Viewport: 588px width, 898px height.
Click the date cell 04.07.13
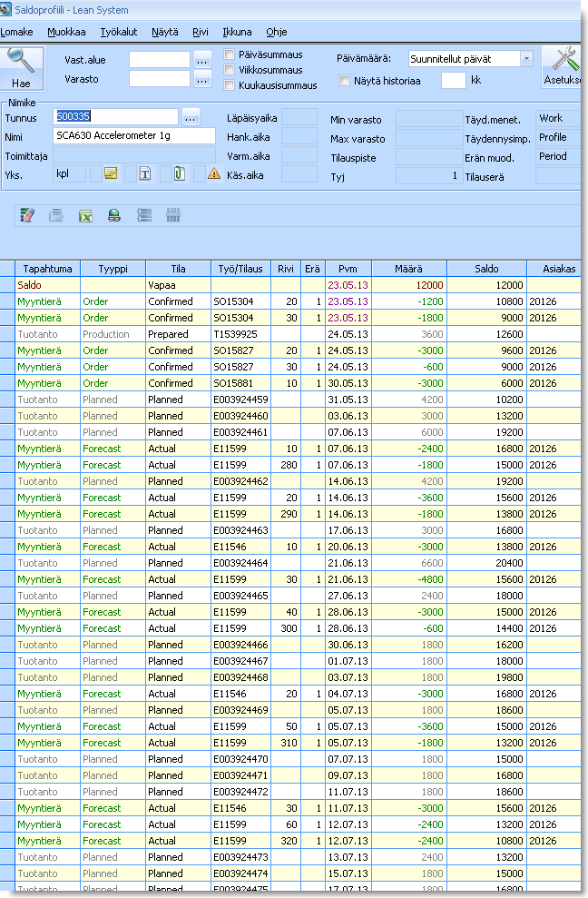tap(348, 694)
